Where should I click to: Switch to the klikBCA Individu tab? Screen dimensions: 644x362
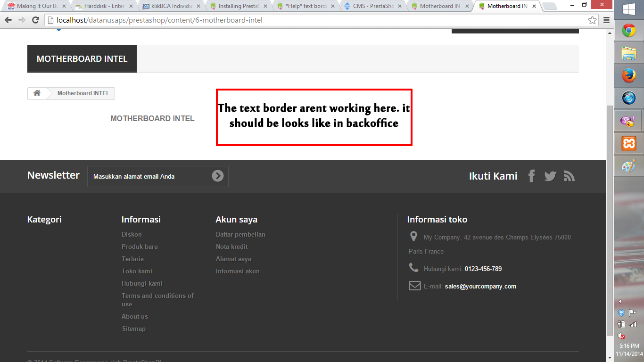point(171,6)
